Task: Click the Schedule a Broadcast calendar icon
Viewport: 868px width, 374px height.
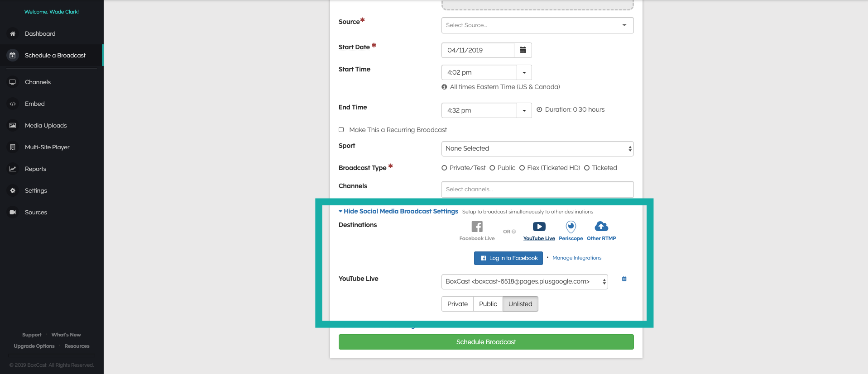Action: [x=13, y=56]
